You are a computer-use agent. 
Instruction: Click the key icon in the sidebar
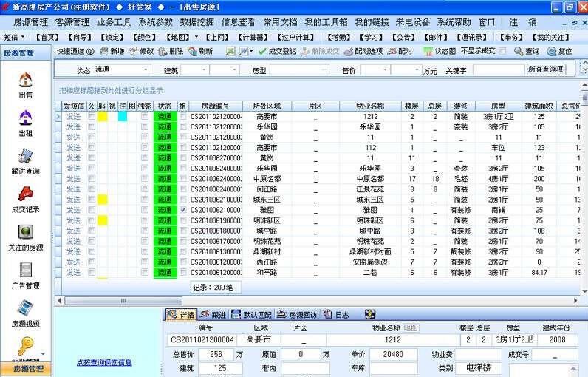pyautogui.click(x=26, y=345)
